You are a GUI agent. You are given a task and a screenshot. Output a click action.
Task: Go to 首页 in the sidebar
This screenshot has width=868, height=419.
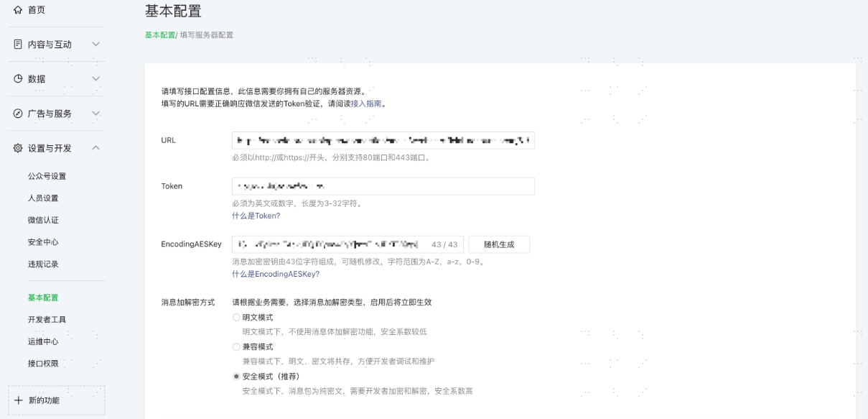pos(37,10)
